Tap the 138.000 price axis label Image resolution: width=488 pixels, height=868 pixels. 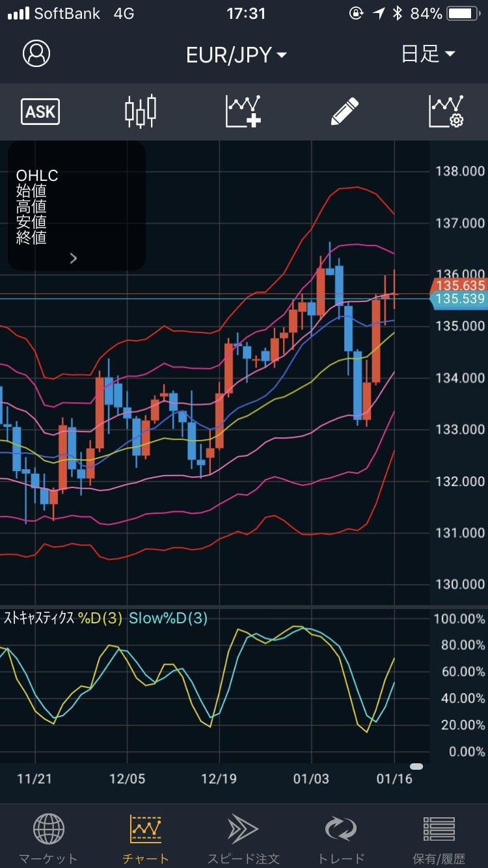click(460, 171)
